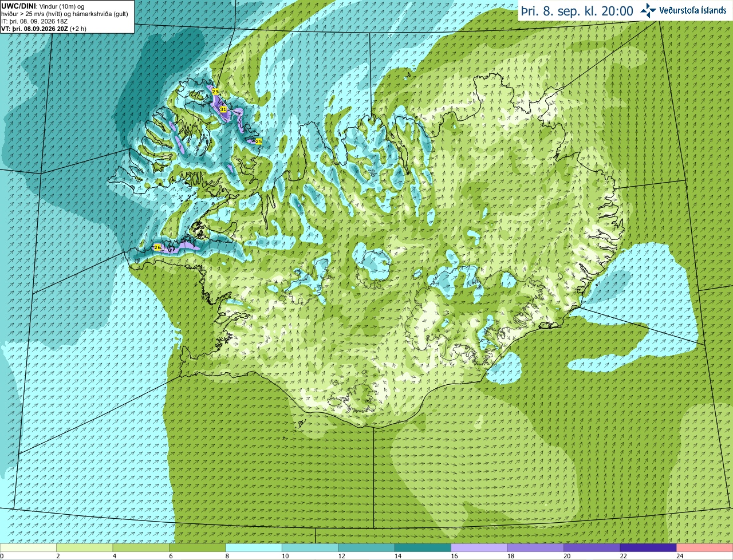Click the yellow gust label 31
This screenshot has width=733, height=560.
223,109
